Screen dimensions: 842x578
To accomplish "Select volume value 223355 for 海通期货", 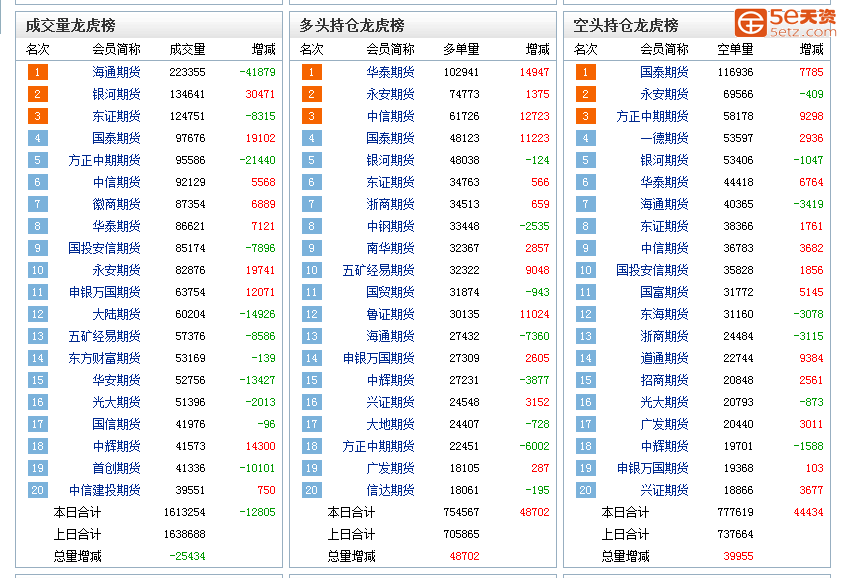I will pos(187,72).
